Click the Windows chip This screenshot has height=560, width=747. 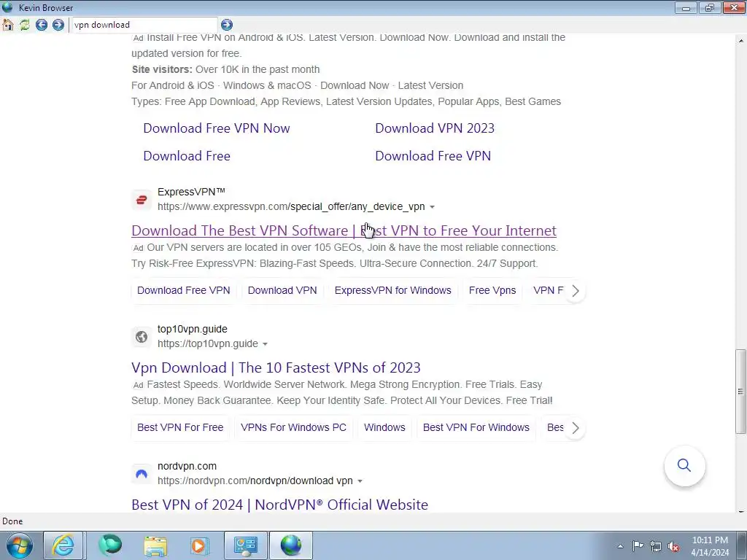point(384,427)
